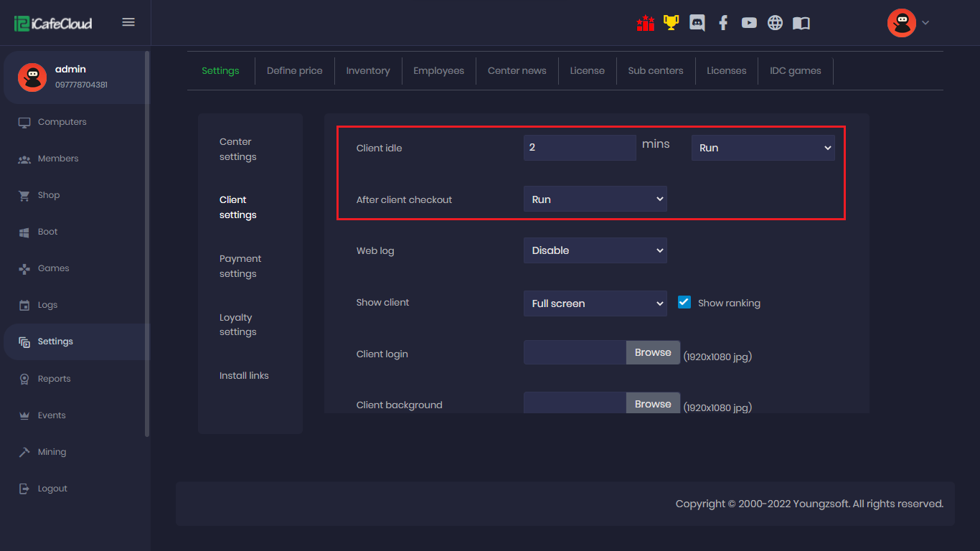The image size is (980, 551).
Task: Log out via Logout label
Action: 52,489
